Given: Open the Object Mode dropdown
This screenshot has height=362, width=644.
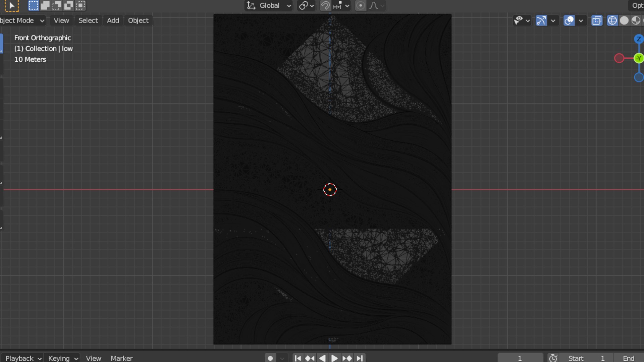Looking at the screenshot, I should 22,20.
